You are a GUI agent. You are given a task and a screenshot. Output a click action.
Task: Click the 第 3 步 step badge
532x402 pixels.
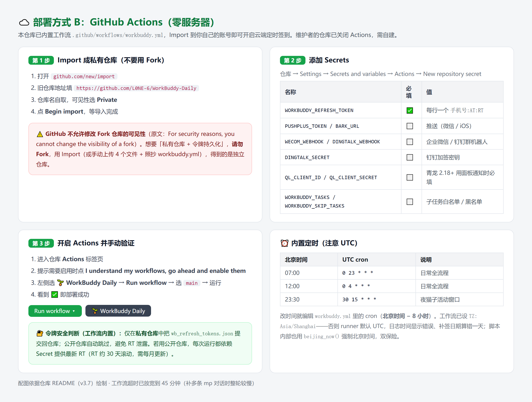tap(41, 243)
